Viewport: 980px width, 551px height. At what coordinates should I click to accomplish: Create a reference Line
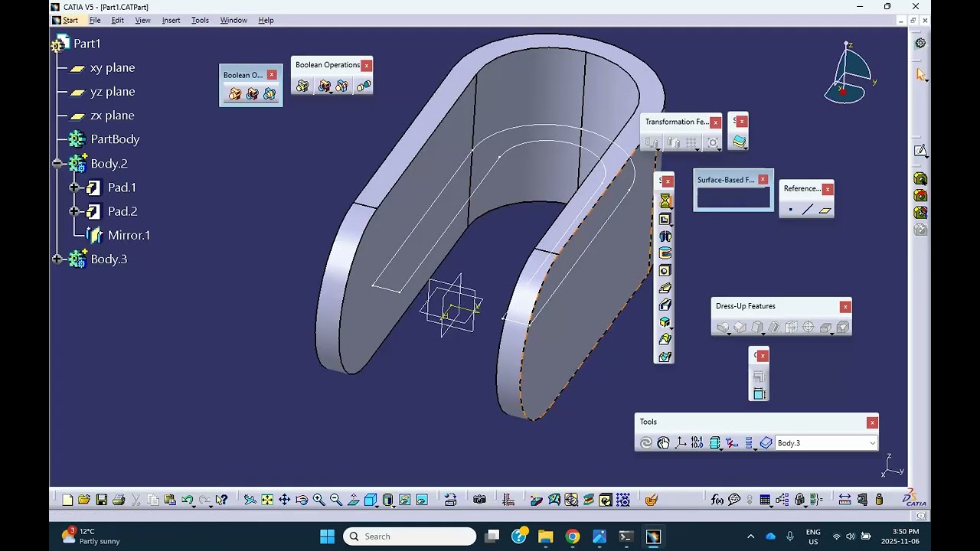808,210
